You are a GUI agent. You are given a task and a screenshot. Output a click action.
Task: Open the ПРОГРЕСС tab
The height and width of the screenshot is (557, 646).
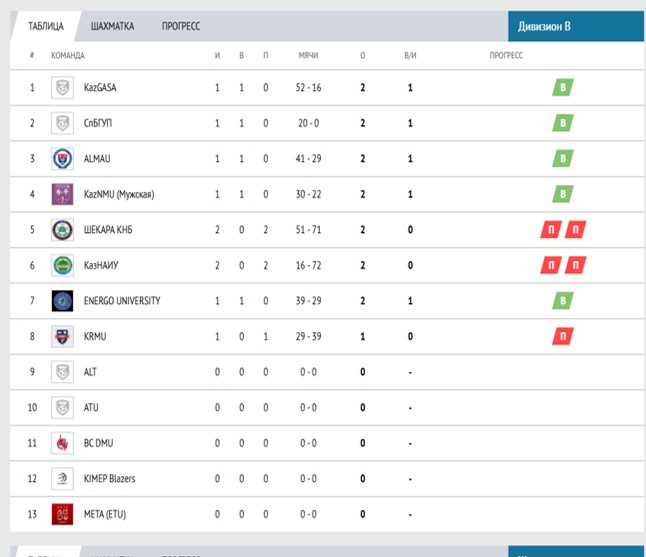[x=181, y=26]
